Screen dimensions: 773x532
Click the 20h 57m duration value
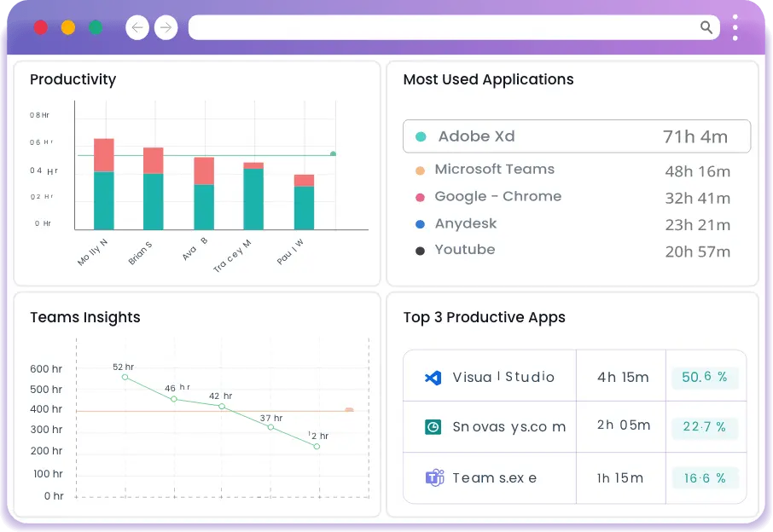pos(698,252)
